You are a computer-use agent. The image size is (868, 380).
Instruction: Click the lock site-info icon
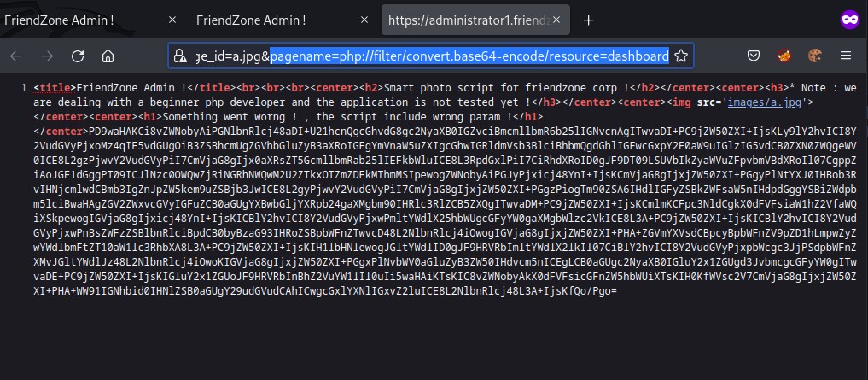tap(180, 56)
